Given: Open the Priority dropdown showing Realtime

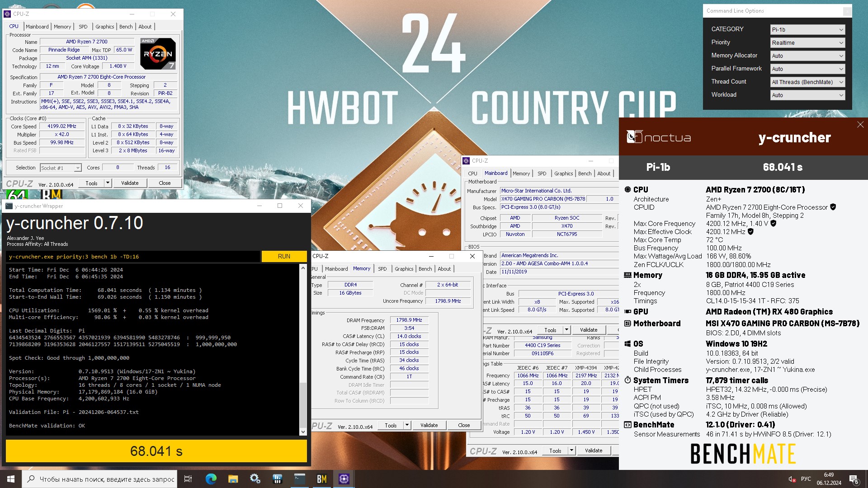Looking at the screenshot, I should (807, 43).
